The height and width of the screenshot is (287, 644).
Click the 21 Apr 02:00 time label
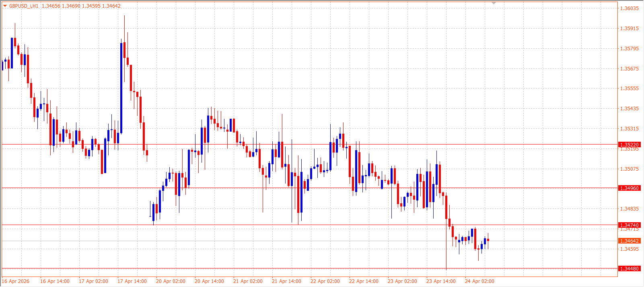coord(248,281)
